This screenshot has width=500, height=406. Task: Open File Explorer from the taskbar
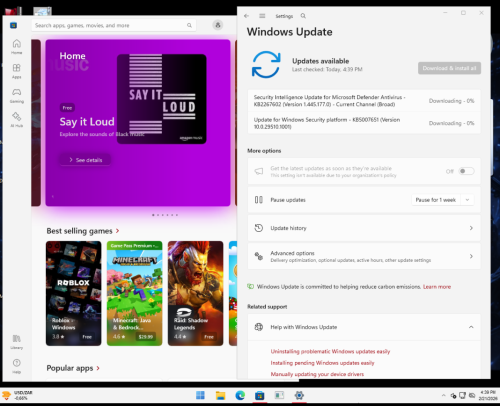(220, 395)
